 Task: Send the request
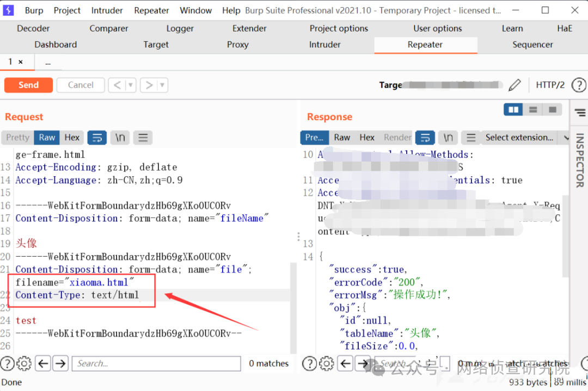click(x=28, y=85)
